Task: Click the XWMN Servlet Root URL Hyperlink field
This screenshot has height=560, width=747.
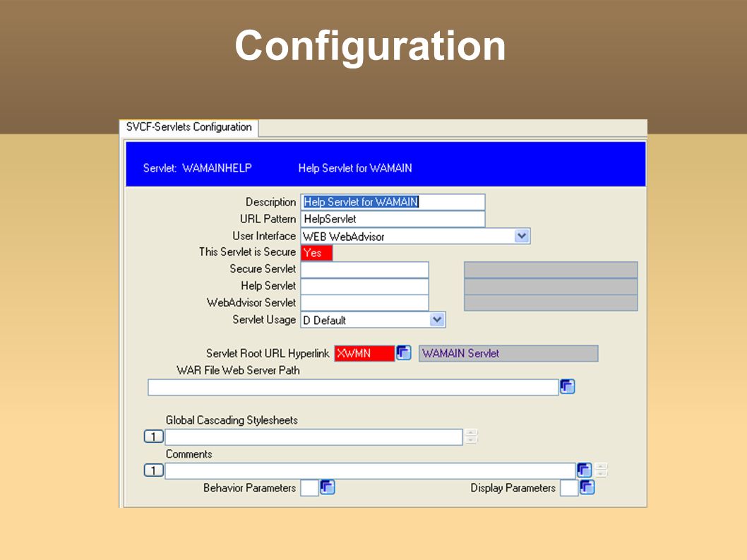Action: [x=364, y=354]
